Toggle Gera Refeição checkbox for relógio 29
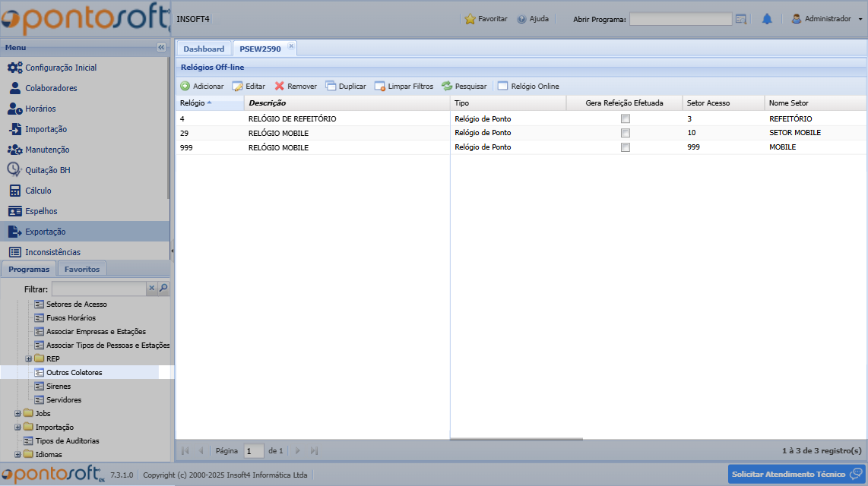The height and width of the screenshot is (486, 868). [626, 133]
